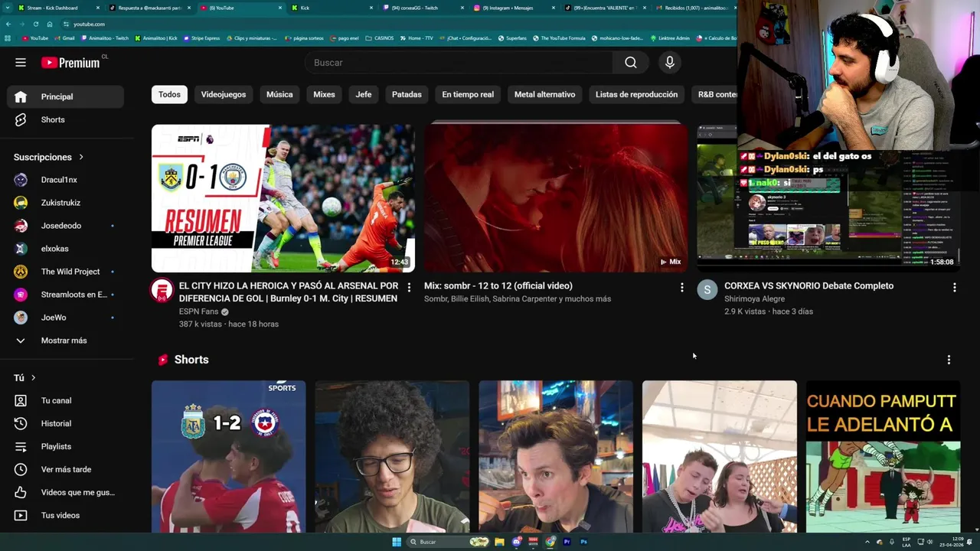The height and width of the screenshot is (551, 980).
Task: Open Premiere Pro from the taskbar
Action: (x=567, y=542)
